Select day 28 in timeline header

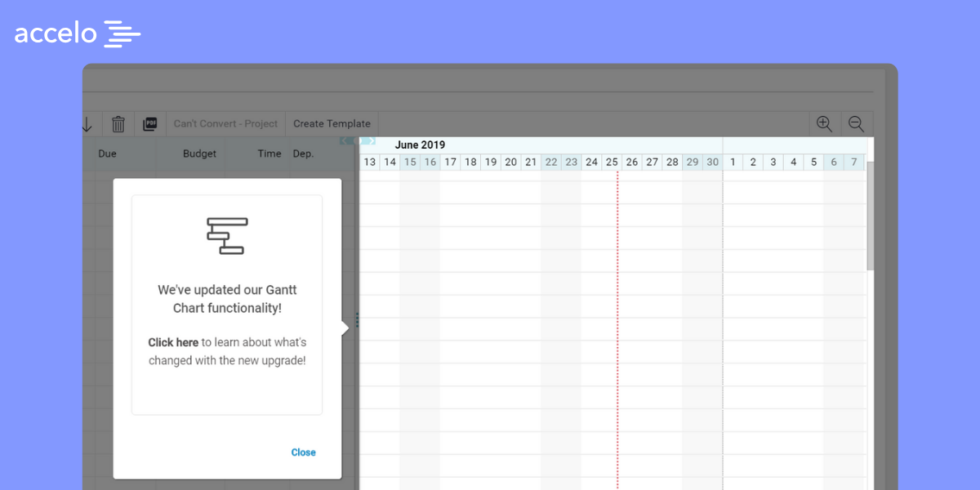pyautogui.click(x=672, y=162)
